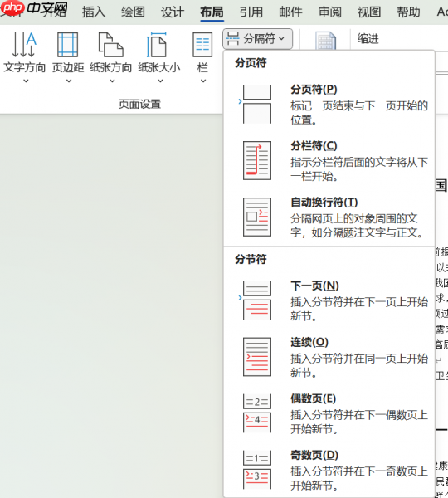
Task: Click the 分页符(P) page break icon
Action: point(256,105)
